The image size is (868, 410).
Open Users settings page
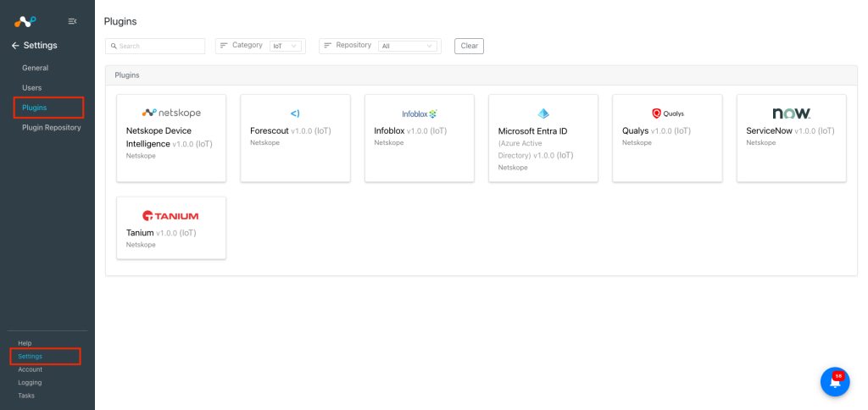click(31, 88)
